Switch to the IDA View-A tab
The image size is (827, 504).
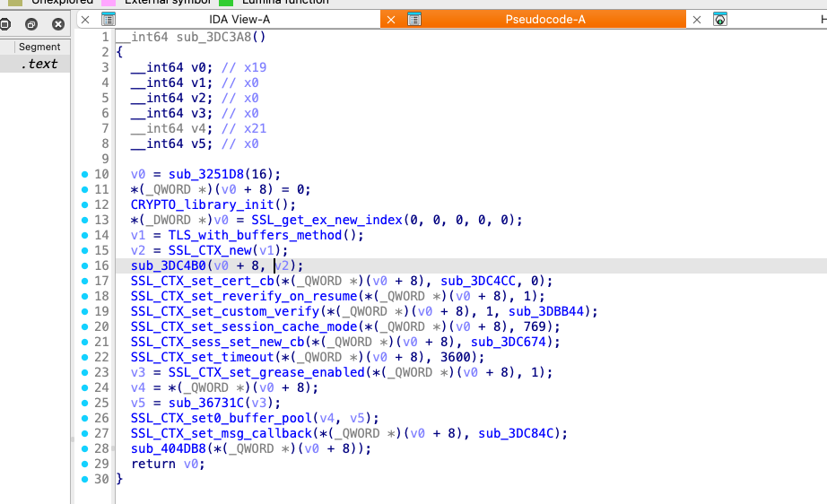click(x=239, y=20)
